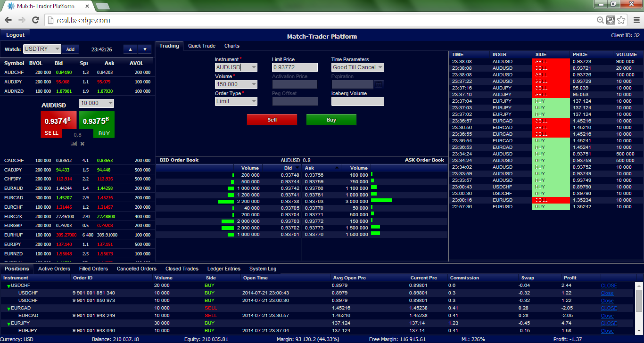644x343 pixels.
Task: Click the Symbol column header in watchlist
Action: [14, 63]
